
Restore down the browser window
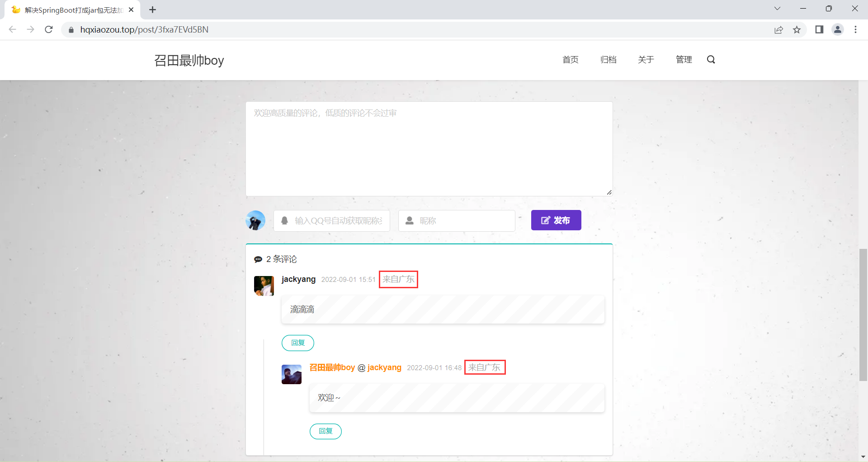coord(829,9)
